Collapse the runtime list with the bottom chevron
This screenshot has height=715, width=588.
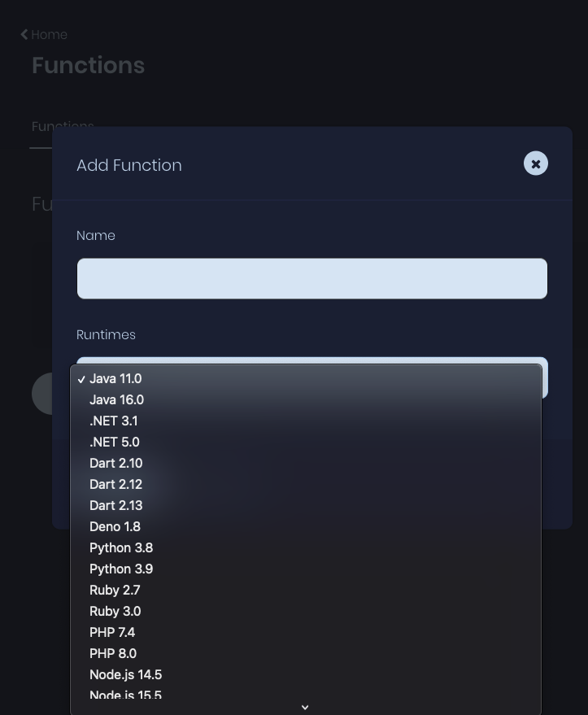[x=305, y=706]
